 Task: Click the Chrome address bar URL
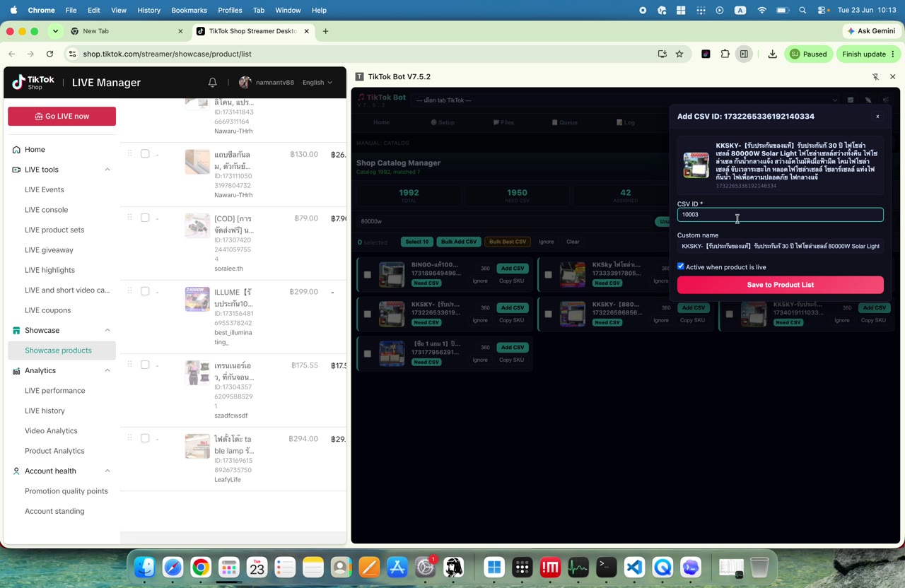[167, 54]
